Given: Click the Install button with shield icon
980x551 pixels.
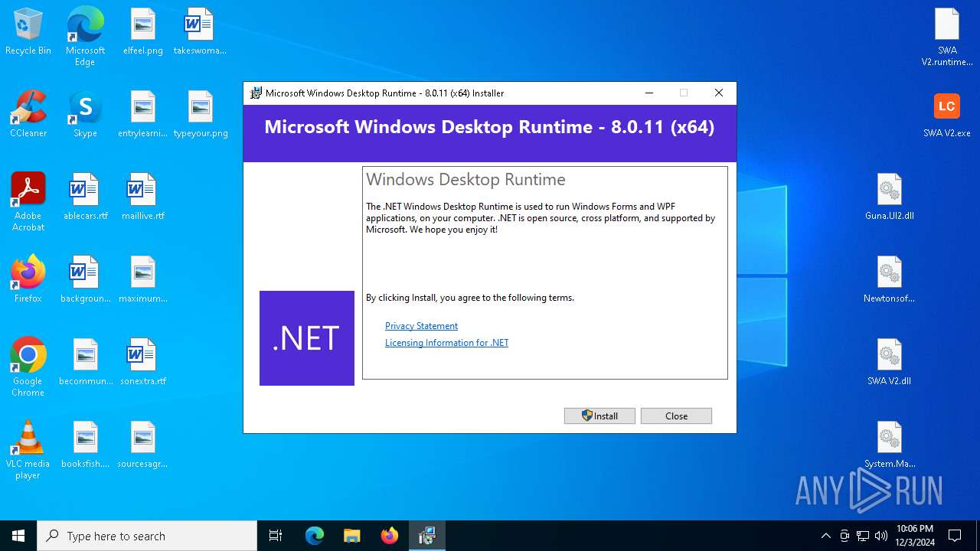Looking at the screenshot, I should (x=599, y=416).
